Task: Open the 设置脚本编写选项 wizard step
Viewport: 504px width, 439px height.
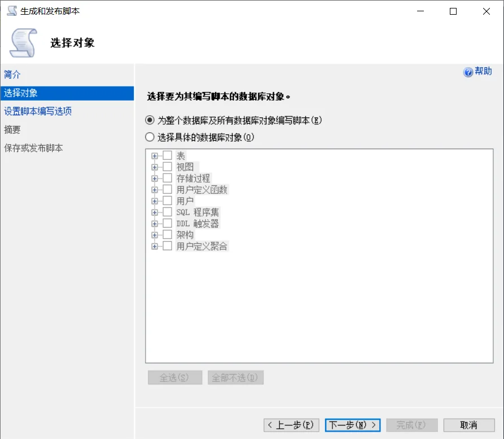Action: (x=38, y=111)
